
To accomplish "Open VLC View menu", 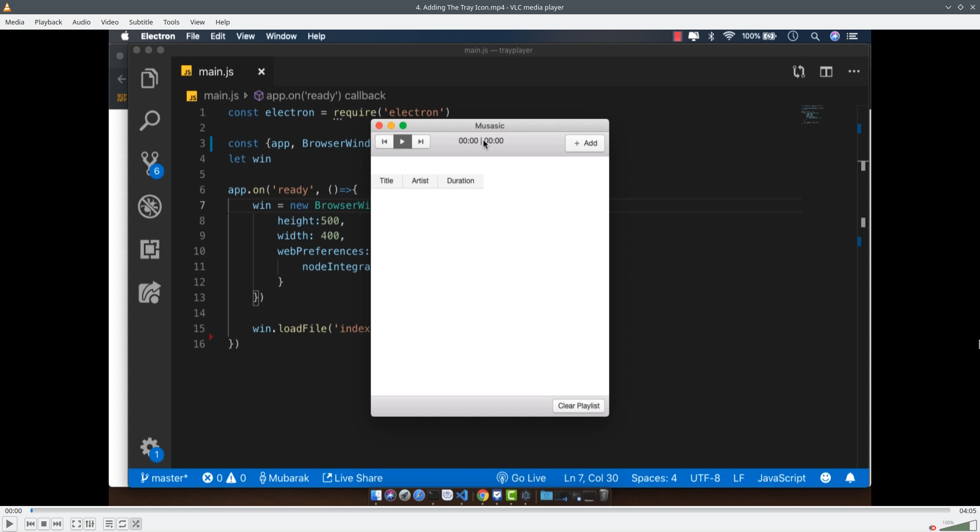I will [x=198, y=22].
